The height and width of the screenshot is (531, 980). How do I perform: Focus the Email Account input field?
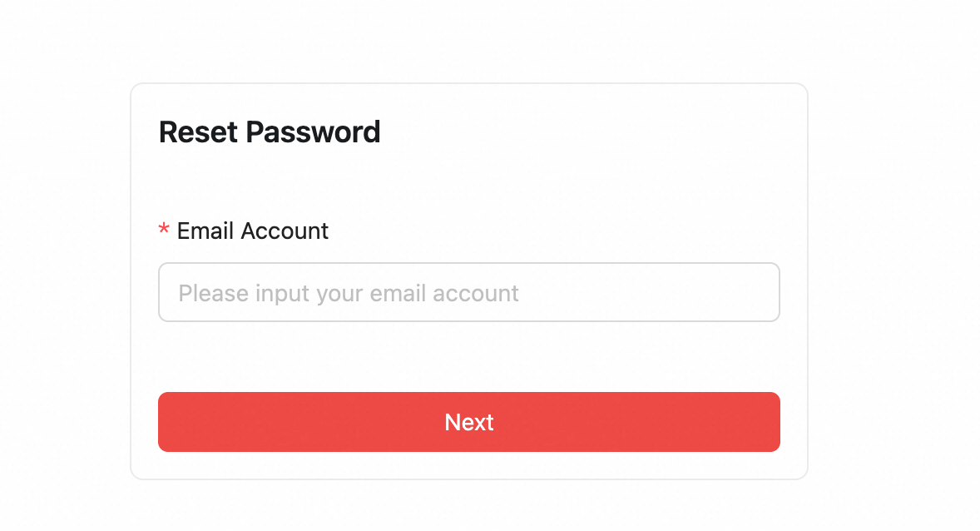tap(468, 292)
